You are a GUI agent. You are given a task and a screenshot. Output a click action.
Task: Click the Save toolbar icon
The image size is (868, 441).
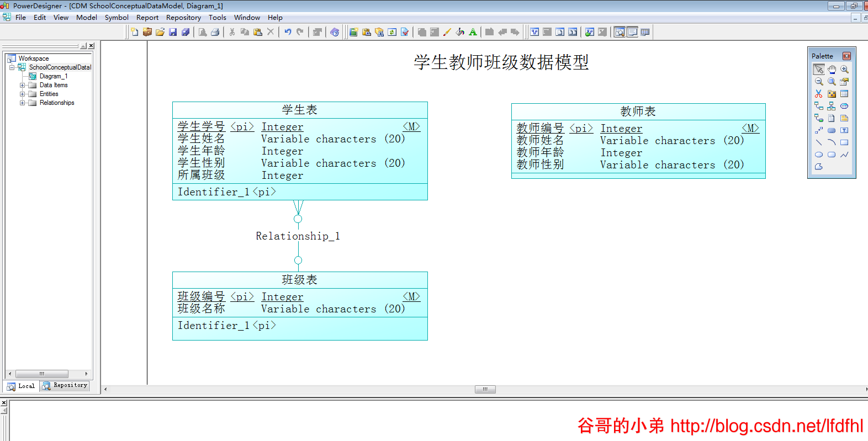click(173, 32)
